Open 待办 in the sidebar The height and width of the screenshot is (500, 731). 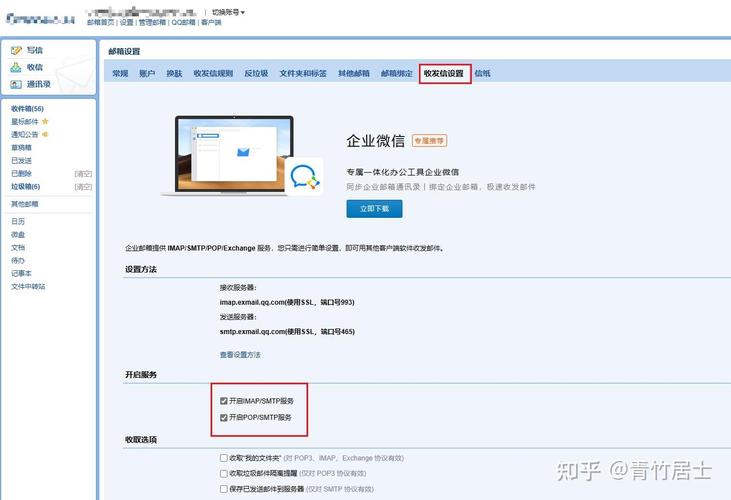[18, 260]
